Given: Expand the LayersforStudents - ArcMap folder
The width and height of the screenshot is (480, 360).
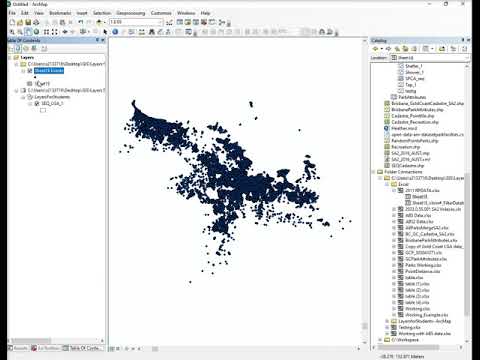Looking at the screenshot, I should (387, 321).
